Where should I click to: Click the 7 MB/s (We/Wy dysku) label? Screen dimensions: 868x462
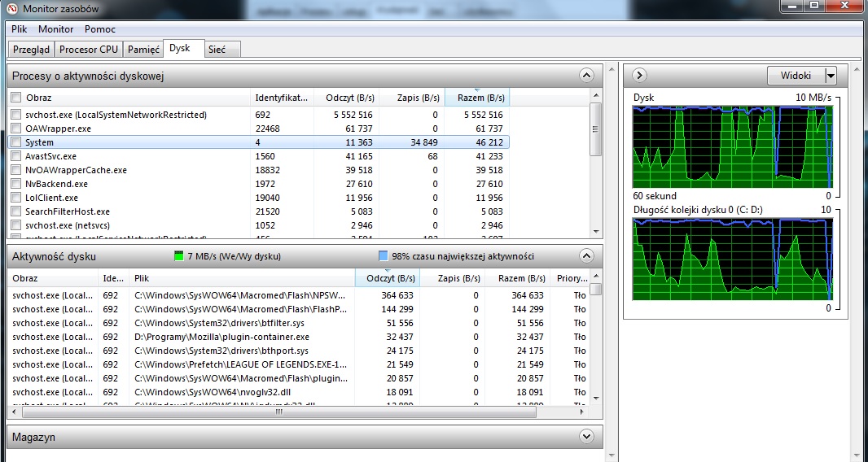(235, 256)
